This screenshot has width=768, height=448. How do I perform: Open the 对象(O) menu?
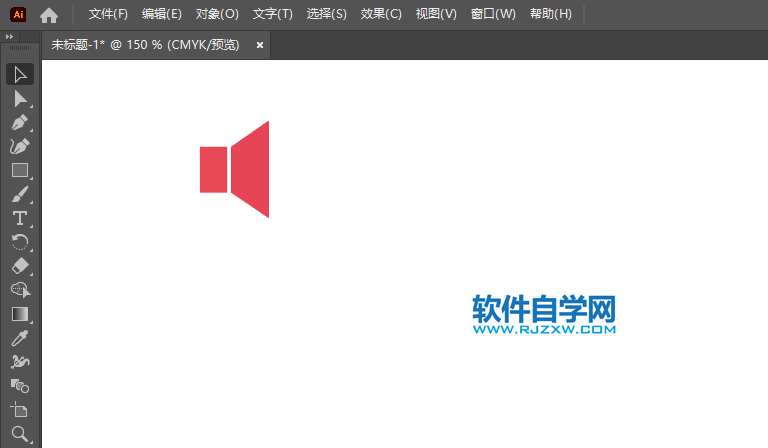[217, 14]
